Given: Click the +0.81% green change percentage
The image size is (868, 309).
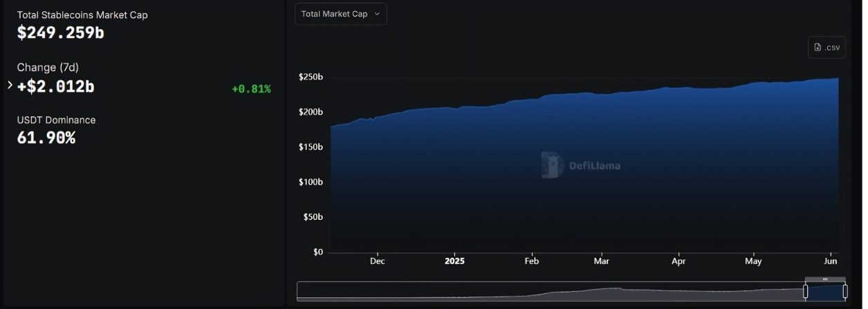Looking at the screenshot, I should [251, 88].
